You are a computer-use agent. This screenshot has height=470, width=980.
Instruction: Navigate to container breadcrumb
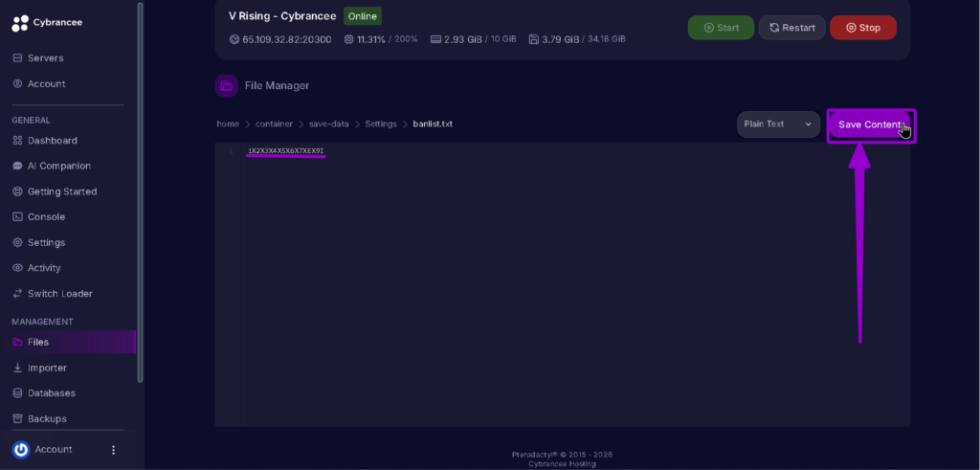tap(274, 123)
